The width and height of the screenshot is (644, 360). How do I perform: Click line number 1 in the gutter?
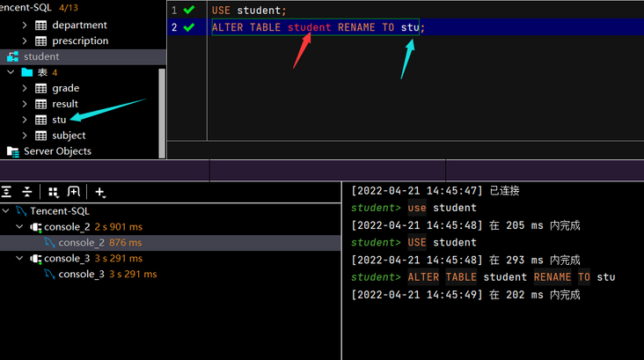174,10
